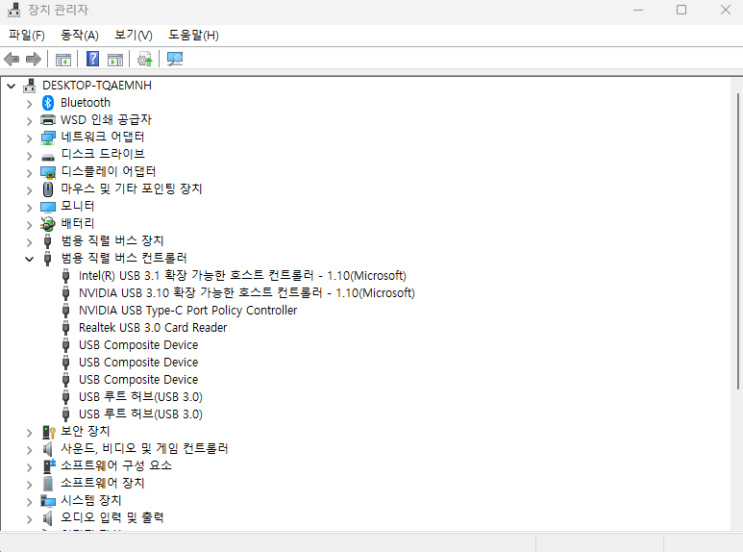743x552 pixels.
Task: Click the 네트워크 어댑터 icon
Action: click(x=48, y=137)
